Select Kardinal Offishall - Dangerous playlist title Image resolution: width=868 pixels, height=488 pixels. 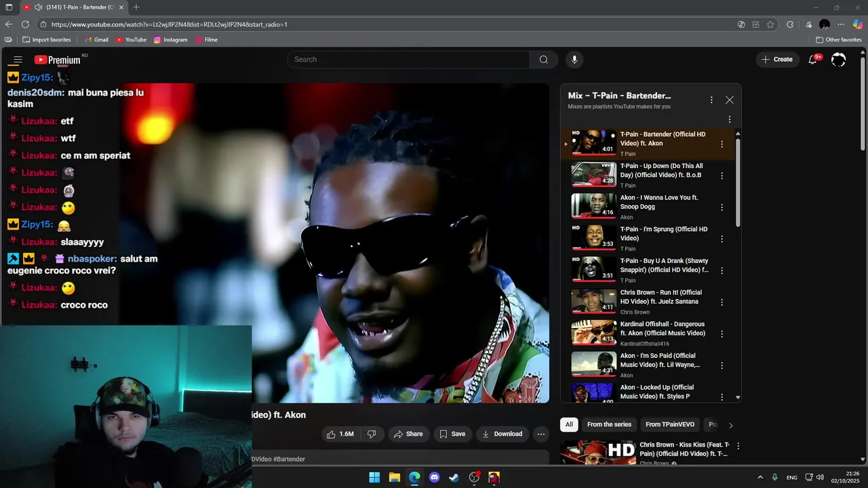pyautogui.click(x=663, y=329)
